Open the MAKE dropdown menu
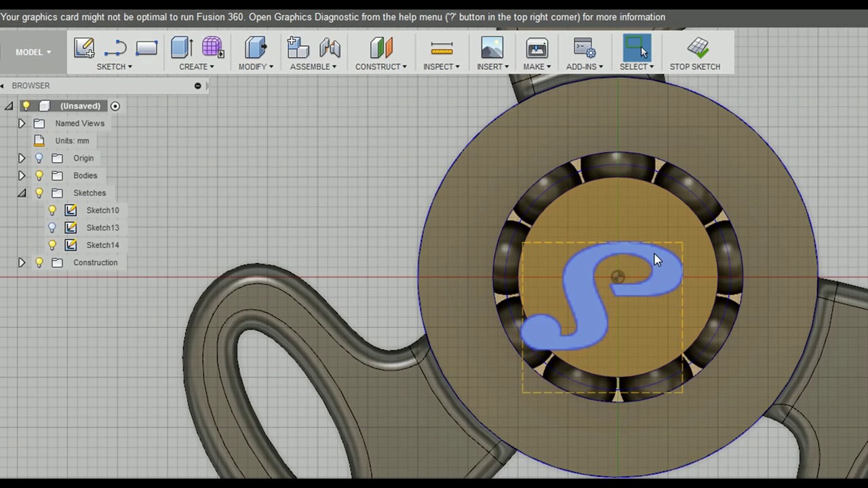Viewport: 868px width, 488px height. [537, 66]
